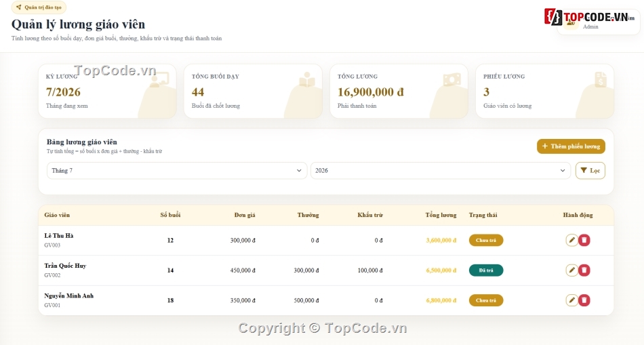Click the Khấu trừ column header
Viewport: 644px width, 345px height.
(370, 215)
